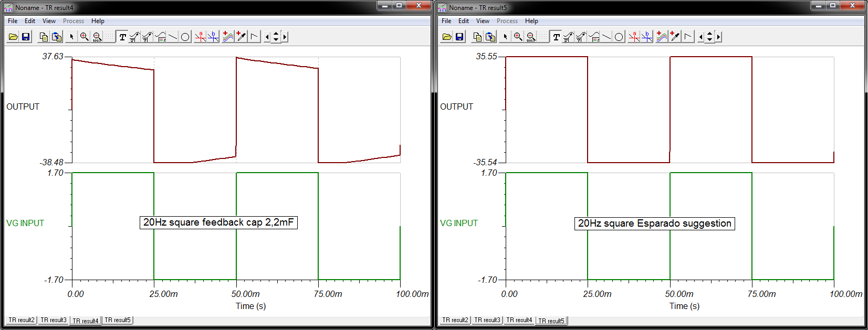Select '20Hz square Esparado suggestion' text box
The width and height of the screenshot is (868, 330).
[654, 223]
